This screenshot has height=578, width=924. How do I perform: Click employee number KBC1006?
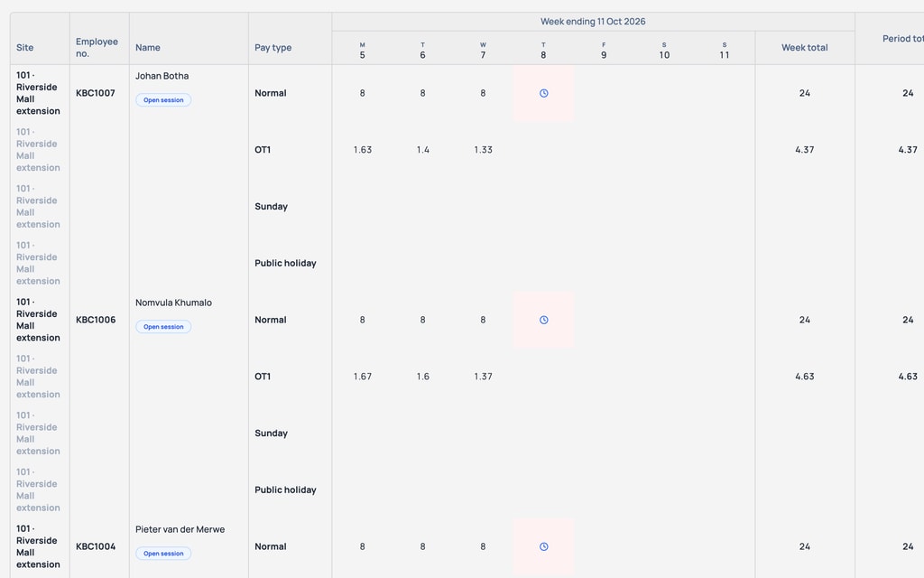click(96, 320)
